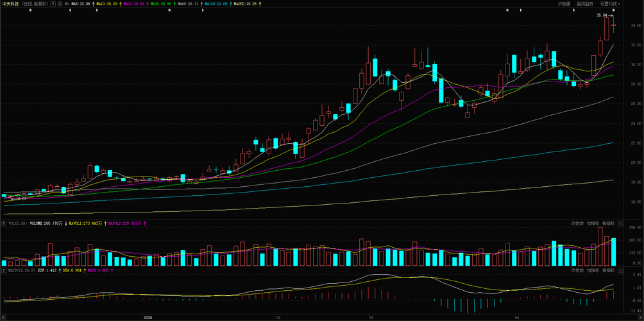
Task: Click the MACD(12,26,9) indicator name
Action: 21,271
